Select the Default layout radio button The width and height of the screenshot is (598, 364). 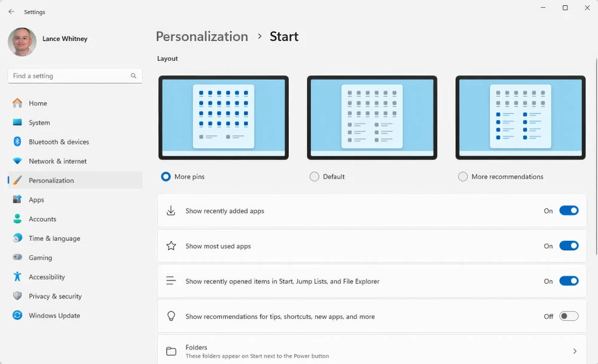point(315,177)
